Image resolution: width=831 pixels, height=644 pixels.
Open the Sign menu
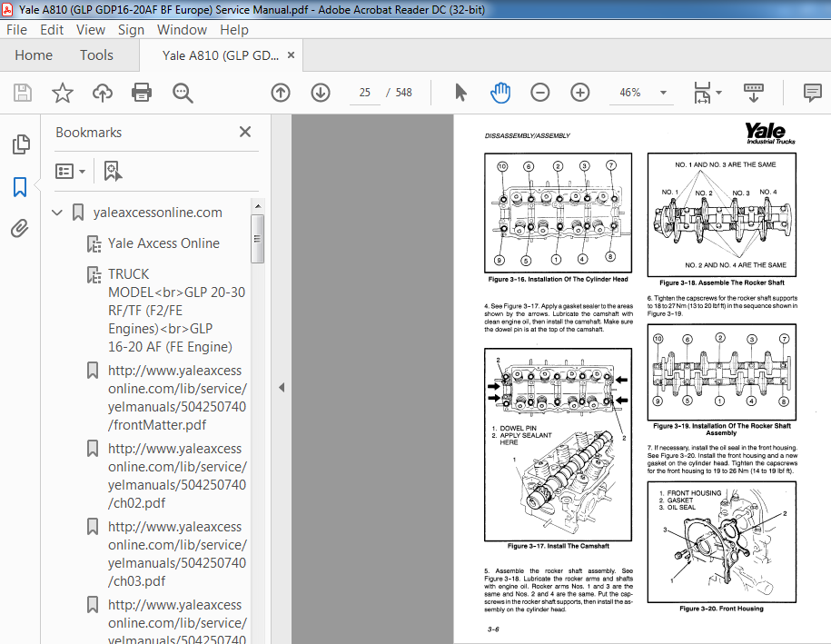[x=131, y=30]
